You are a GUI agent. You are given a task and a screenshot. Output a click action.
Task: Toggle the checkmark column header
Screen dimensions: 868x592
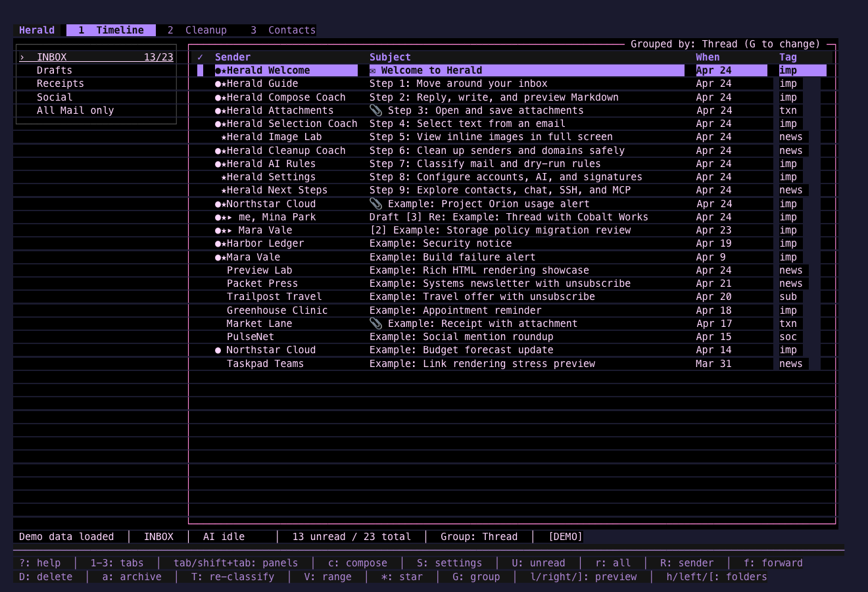200,57
